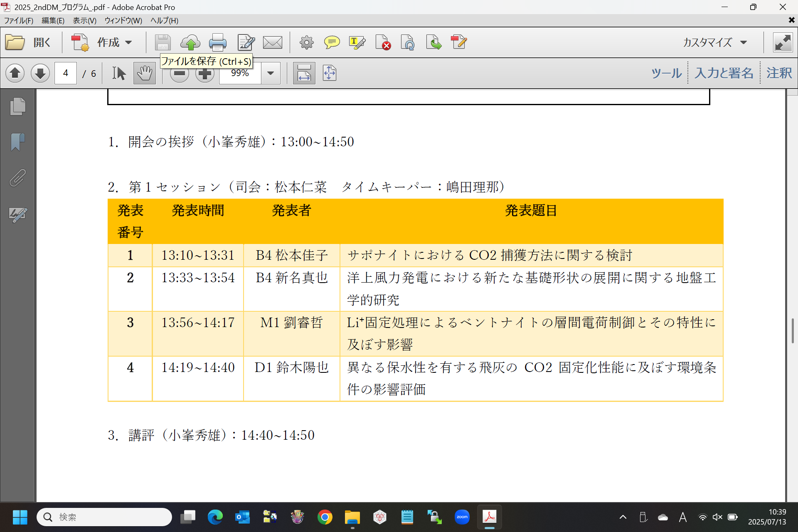Expand the 作成 (Create) dropdown
The width and height of the screenshot is (798, 532).
pyautogui.click(x=128, y=42)
